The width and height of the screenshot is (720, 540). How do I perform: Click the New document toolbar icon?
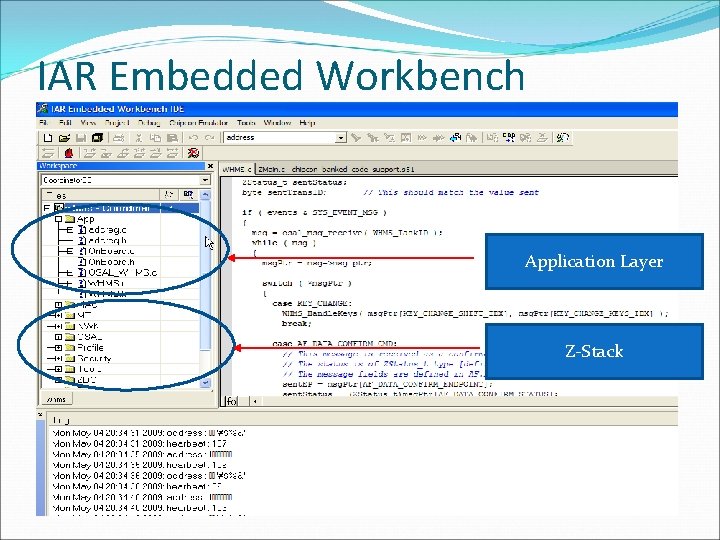48,137
